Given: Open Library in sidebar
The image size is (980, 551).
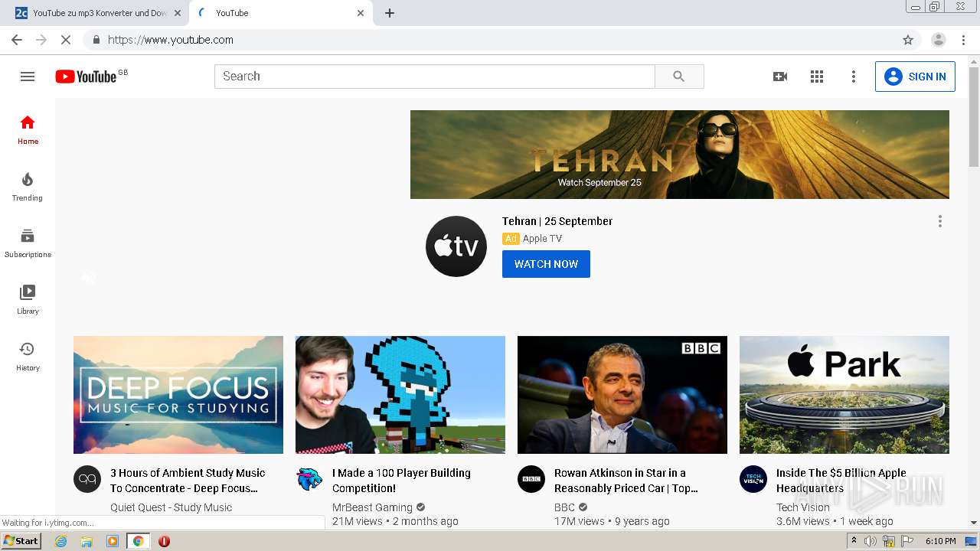Looking at the screenshot, I should point(28,300).
